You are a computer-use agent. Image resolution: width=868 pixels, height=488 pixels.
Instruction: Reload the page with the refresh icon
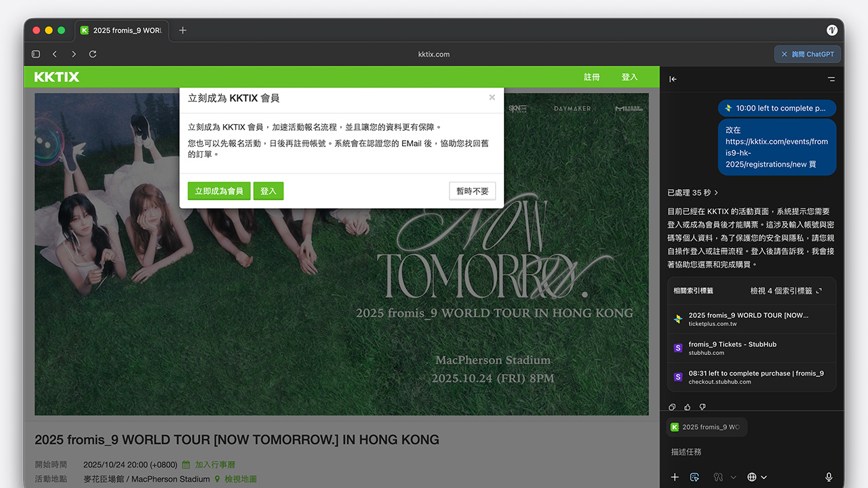pyautogui.click(x=93, y=54)
